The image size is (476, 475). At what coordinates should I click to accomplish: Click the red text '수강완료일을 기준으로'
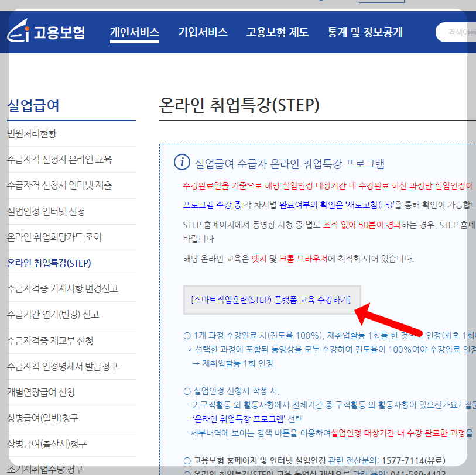(x=222, y=185)
